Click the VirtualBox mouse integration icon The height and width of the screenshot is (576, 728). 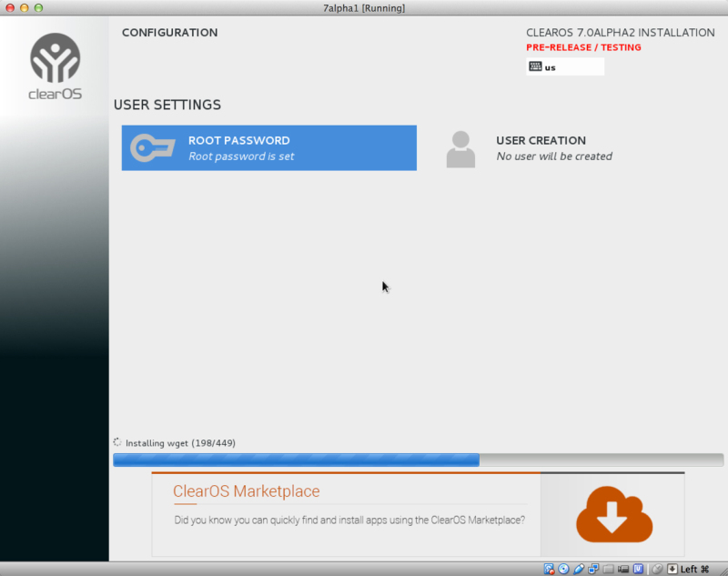pyautogui.click(x=657, y=569)
